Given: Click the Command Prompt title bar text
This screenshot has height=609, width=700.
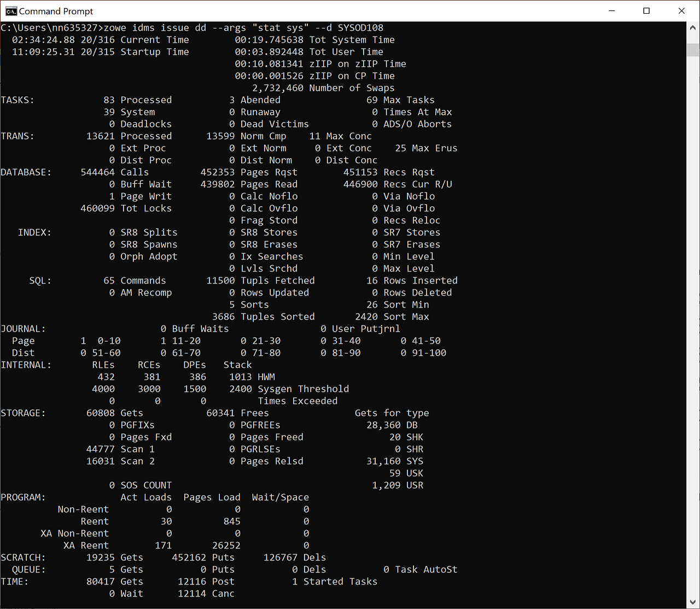Looking at the screenshot, I should tap(56, 11).
